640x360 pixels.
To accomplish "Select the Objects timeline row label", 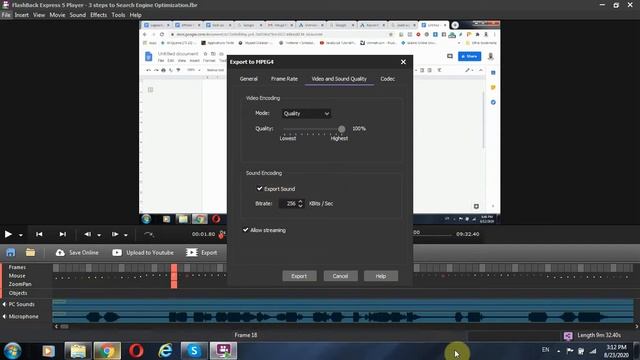I will (18, 293).
